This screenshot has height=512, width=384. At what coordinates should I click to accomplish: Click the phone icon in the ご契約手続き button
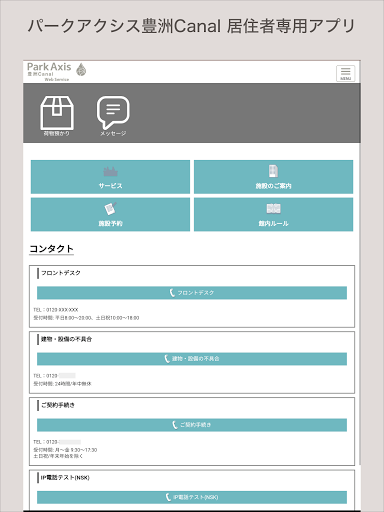coord(175,425)
